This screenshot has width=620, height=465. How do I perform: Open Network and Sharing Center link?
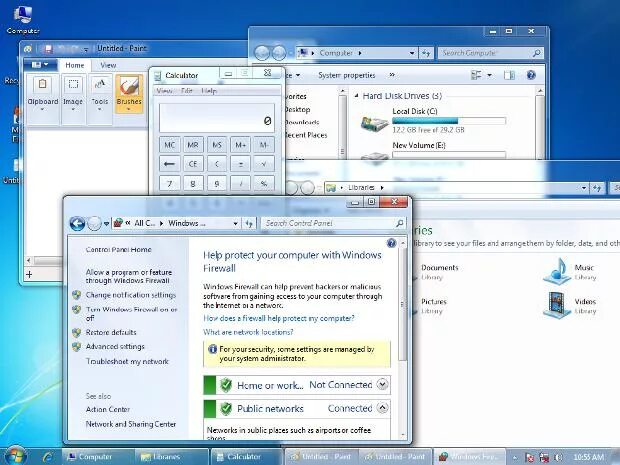tap(130, 424)
